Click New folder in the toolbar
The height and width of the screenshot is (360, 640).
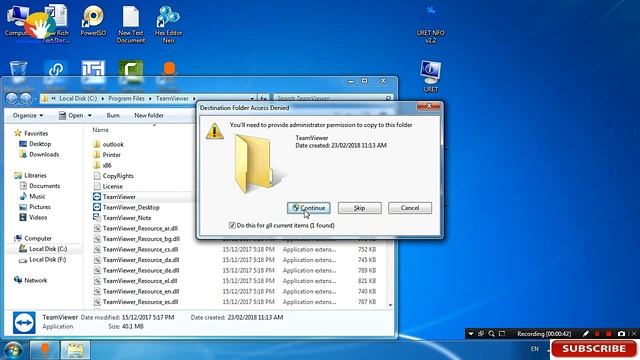(x=149, y=116)
